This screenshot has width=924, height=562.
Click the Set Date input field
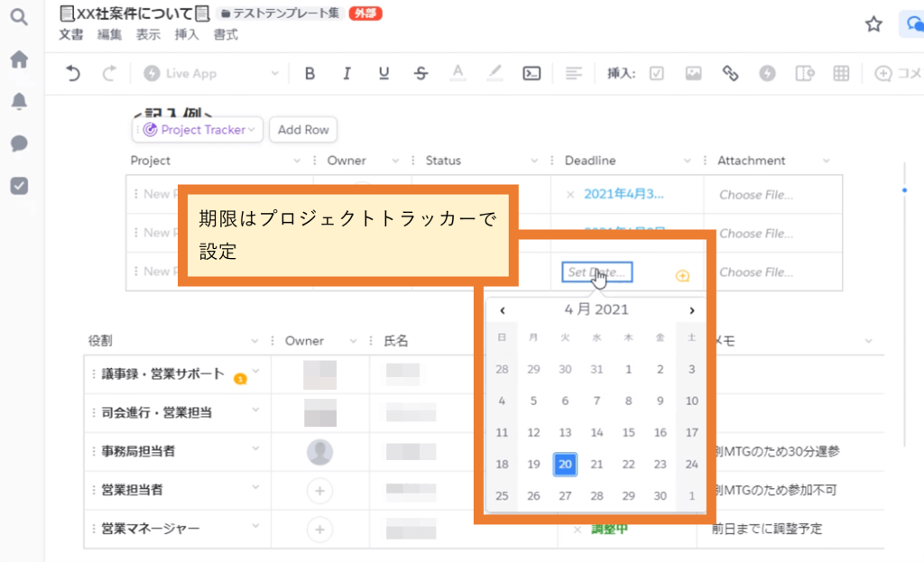pyautogui.click(x=597, y=272)
